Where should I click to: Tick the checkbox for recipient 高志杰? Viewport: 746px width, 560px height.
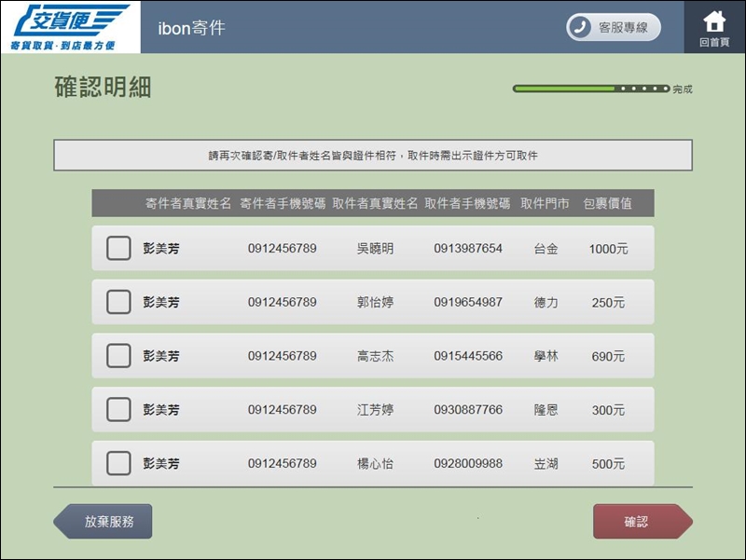(x=118, y=356)
